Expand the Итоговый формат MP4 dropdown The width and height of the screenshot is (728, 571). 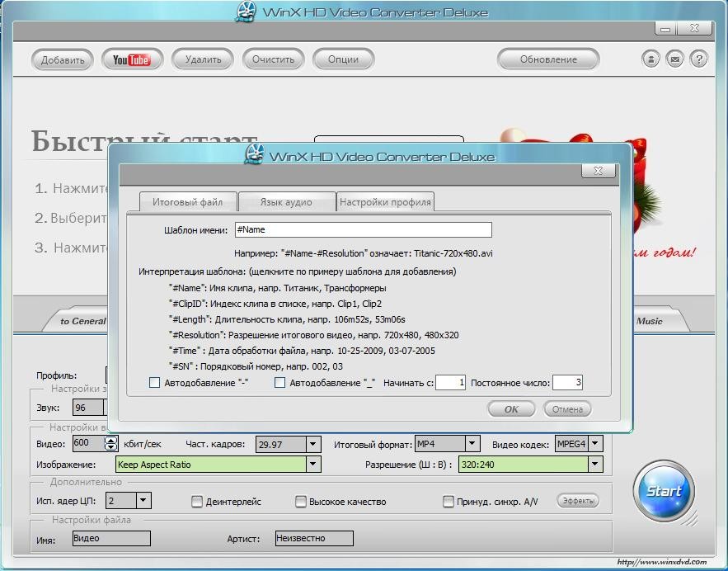472,444
